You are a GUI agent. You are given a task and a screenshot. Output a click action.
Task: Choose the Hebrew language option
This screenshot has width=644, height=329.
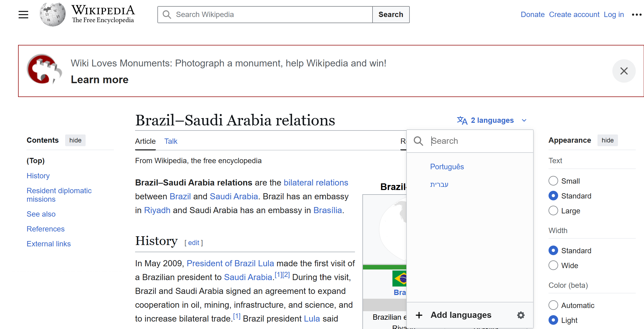click(439, 184)
